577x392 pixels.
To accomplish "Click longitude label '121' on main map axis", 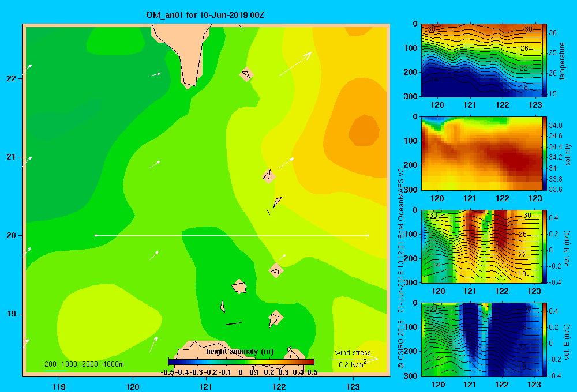I will (x=206, y=386).
